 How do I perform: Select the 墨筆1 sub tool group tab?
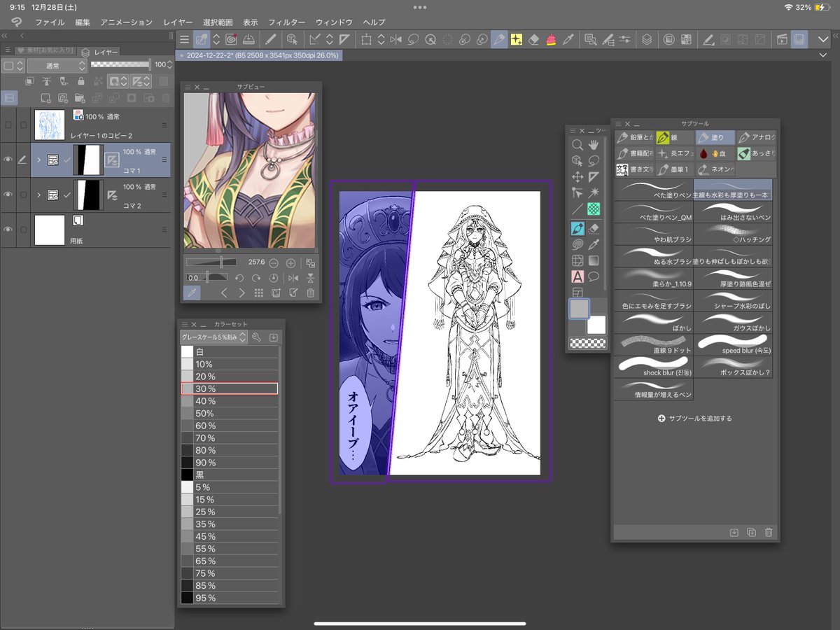pyautogui.click(x=675, y=169)
